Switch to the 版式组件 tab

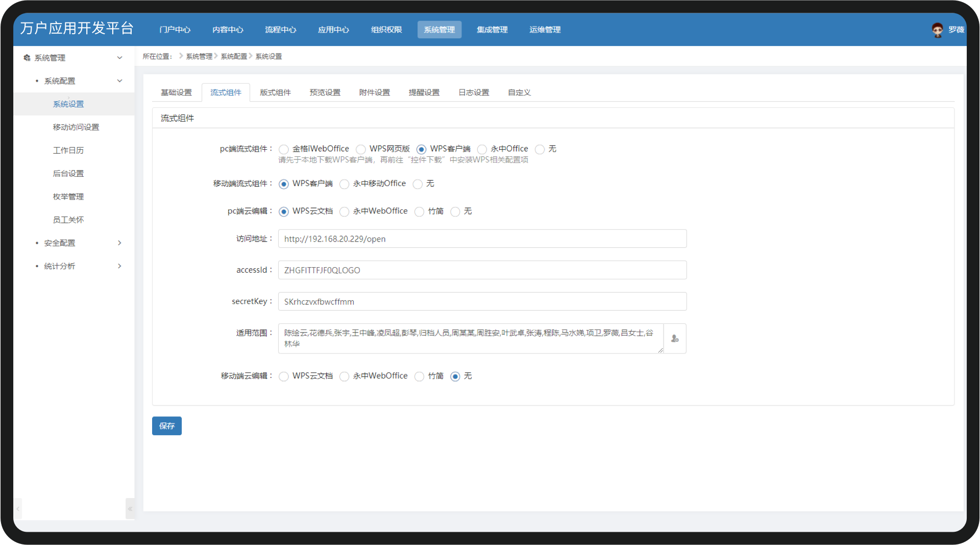click(275, 92)
